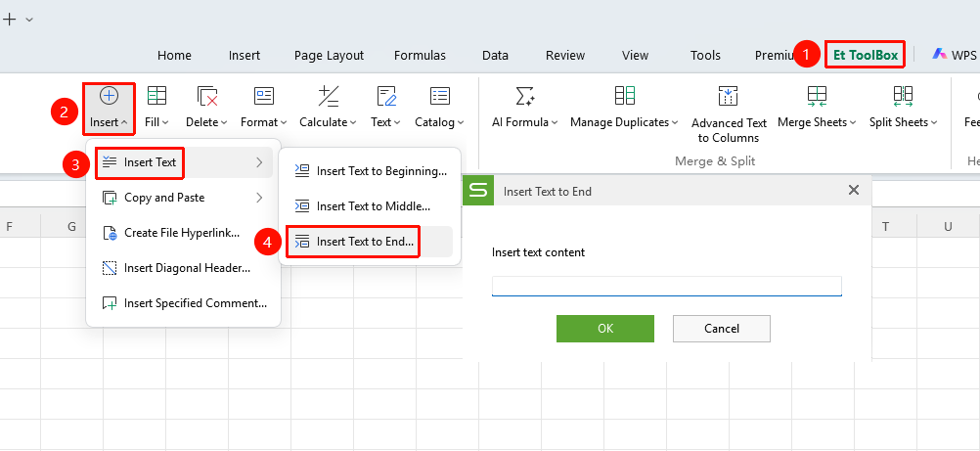Choose Insert Text to End
980x451 pixels.
click(x=370, y=242)
